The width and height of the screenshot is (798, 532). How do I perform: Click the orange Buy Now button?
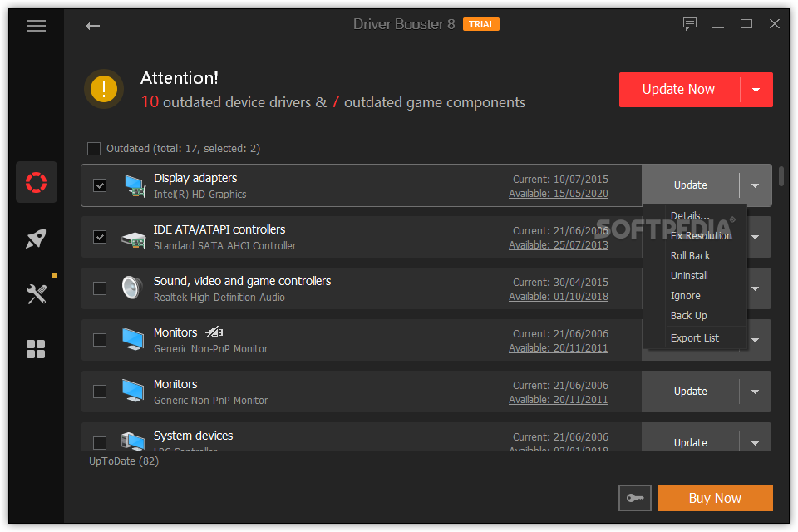(x=715, y=498)
